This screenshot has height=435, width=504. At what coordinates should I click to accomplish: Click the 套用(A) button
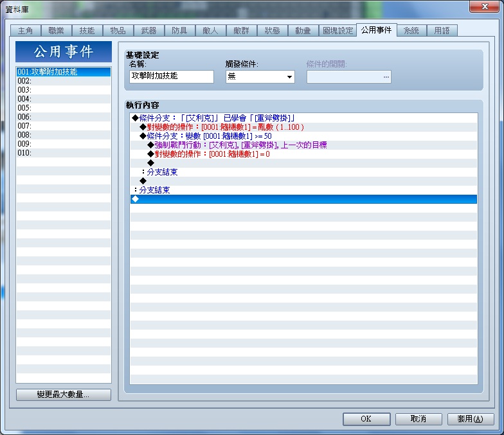(x=471, y=419)
